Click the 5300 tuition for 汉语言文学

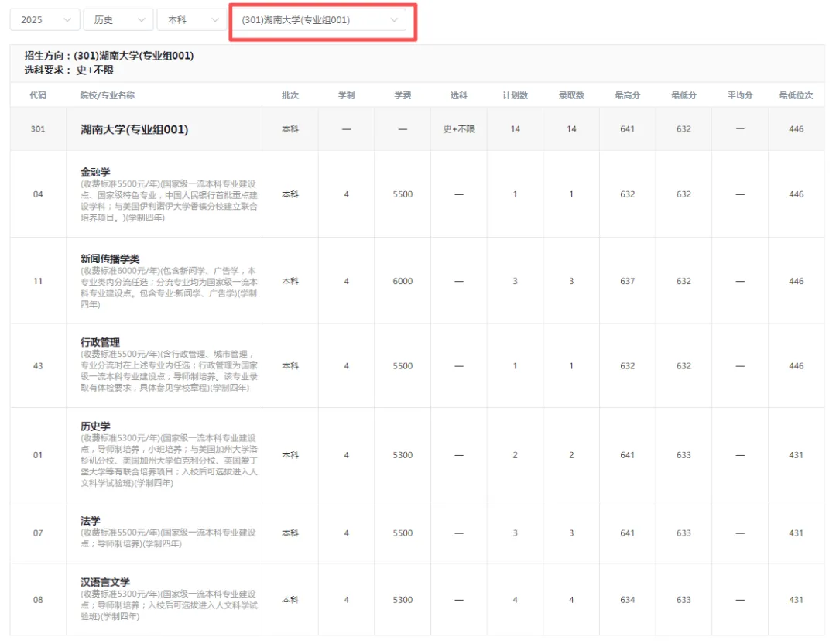[x=403, y=600]
